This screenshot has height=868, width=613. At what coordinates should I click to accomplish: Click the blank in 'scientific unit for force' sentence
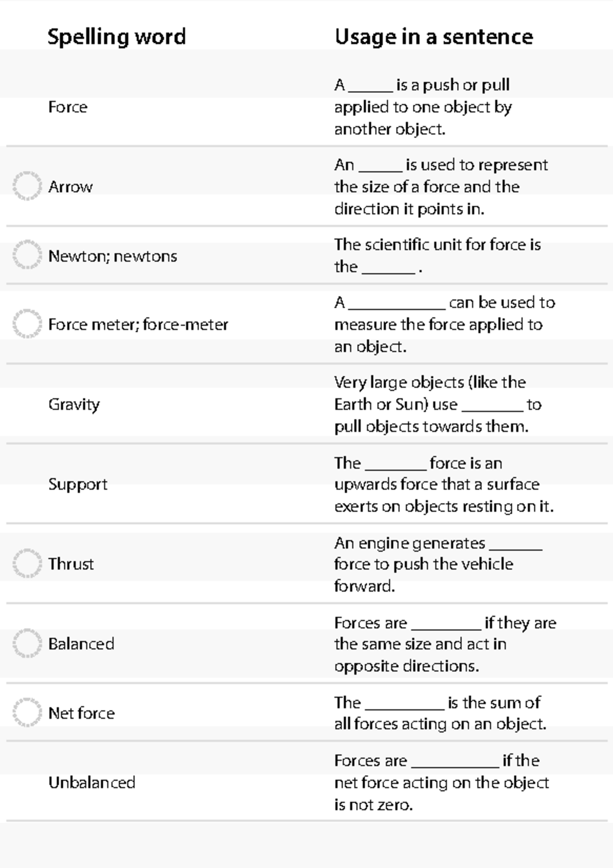(388, 273)
